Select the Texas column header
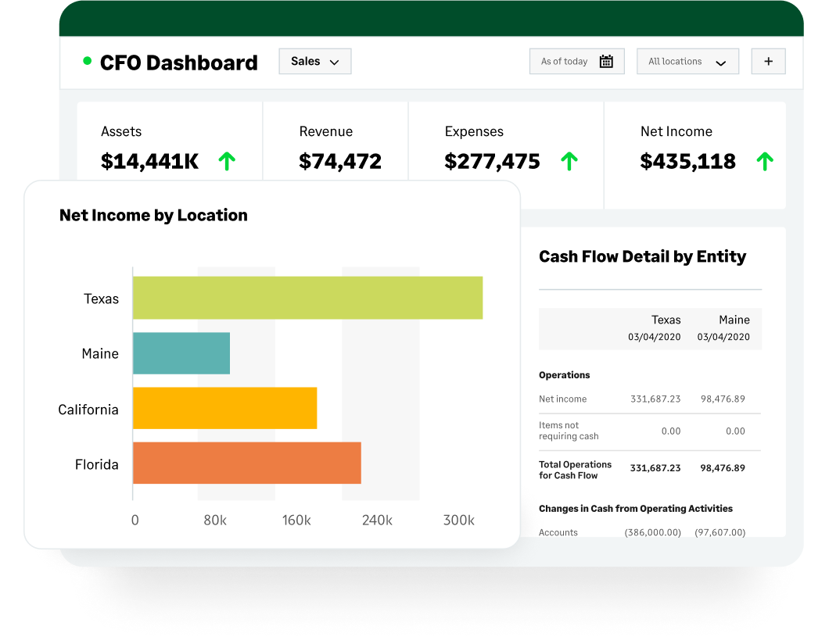Screen dimensions: 829x644 (x=666, y=320)
